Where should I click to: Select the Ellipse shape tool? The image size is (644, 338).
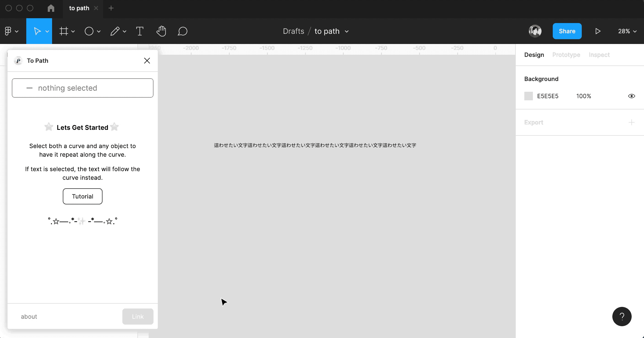coord(89,31)
